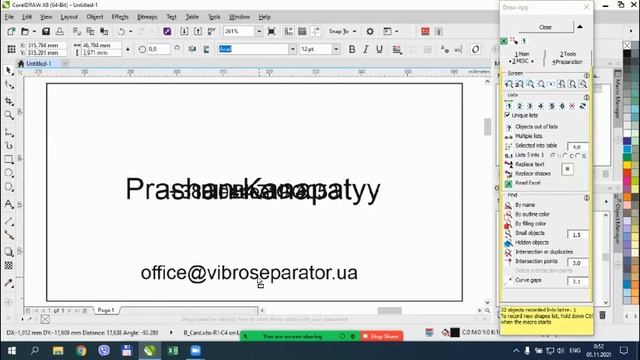
Task: Select the Eyedropper tool
Action: click(x=9, y=282)
